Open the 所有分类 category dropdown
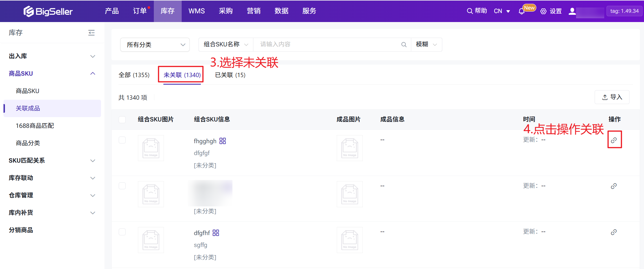 [155, 45]
